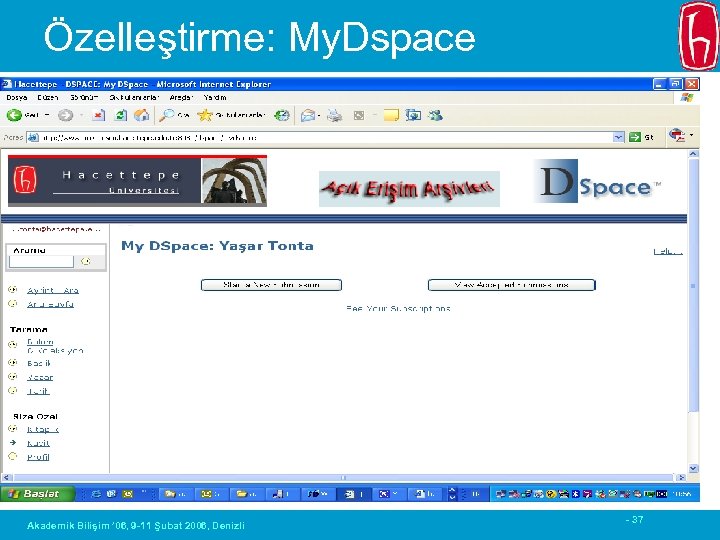720x540 pixels.
Task: Click the address bar URL field
Action: click(326, 137)
